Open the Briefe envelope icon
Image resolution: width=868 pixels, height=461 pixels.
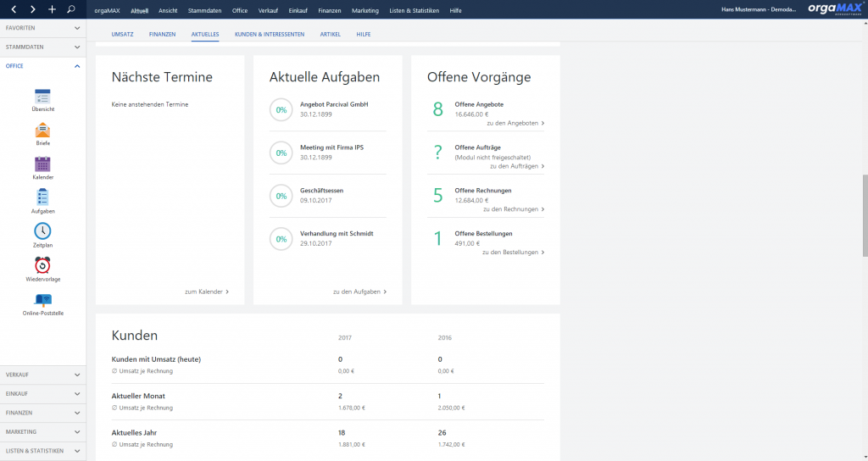pos(42,131)
